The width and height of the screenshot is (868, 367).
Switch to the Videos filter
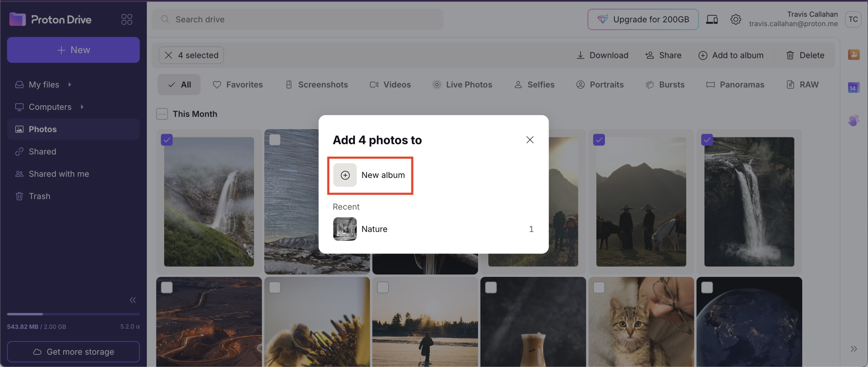(390, 84)
